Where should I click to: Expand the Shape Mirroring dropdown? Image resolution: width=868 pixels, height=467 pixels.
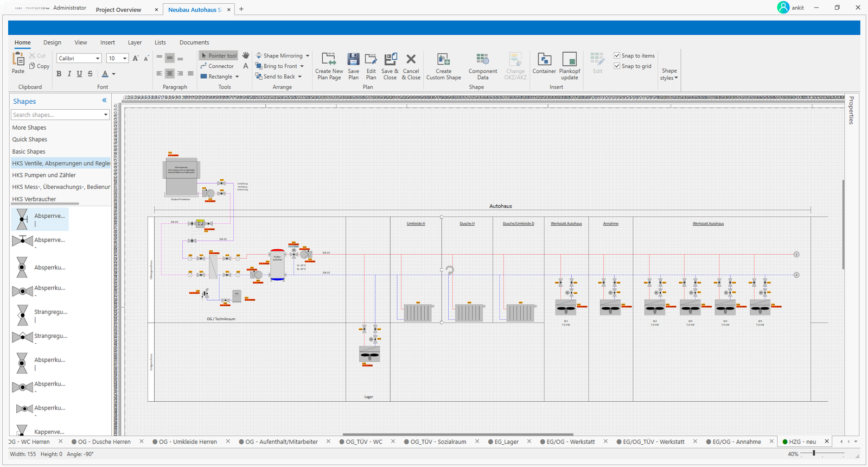pyautogui.click(x=308, y=56)
